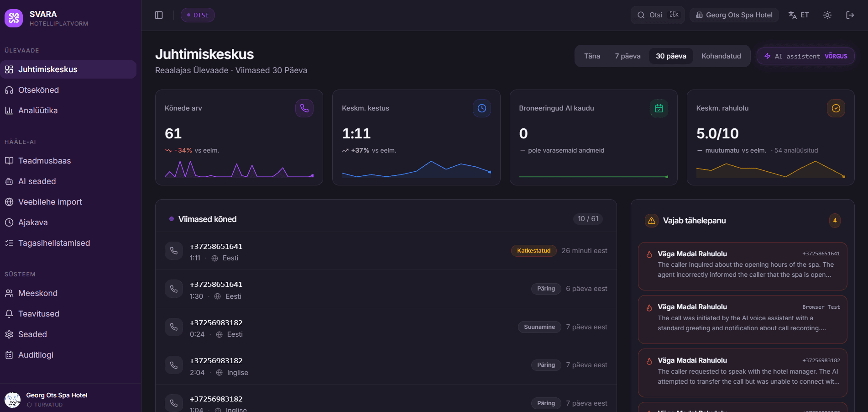Open Veebilehe import page
Image resolution: width=868 pixels, height=412 pixels.
point(68,202)
